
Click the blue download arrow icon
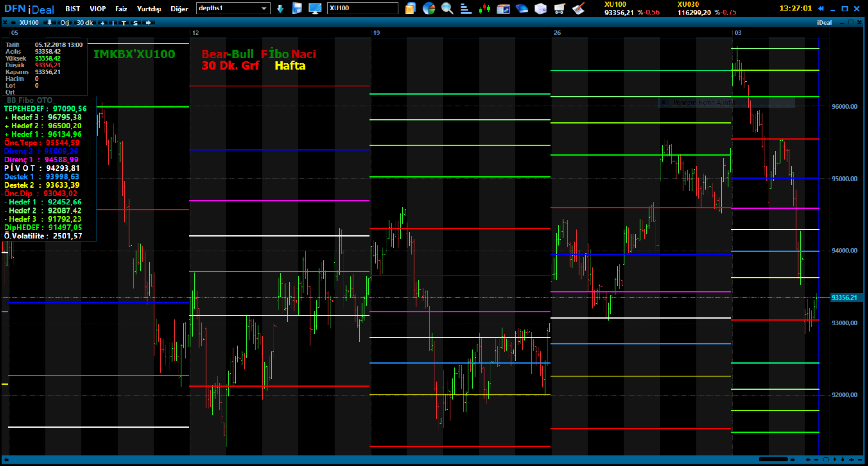tap(280, 9)
